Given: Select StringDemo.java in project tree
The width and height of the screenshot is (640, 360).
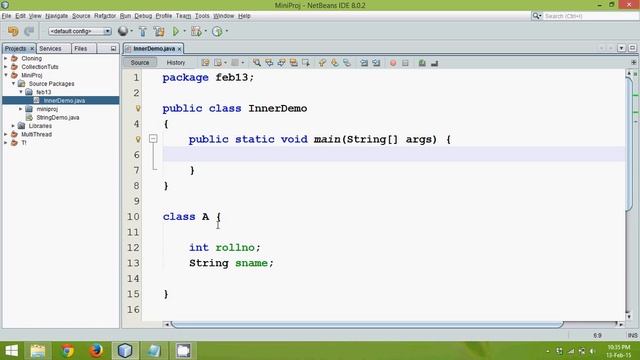Looking at the screenshot, I should click(x=58, y=118).
